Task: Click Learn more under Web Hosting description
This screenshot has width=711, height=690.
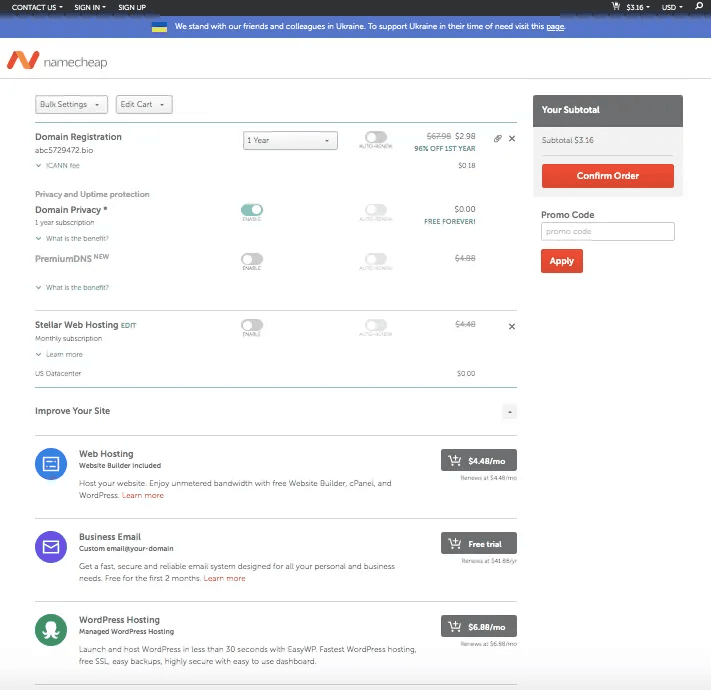Action: (x=143, y=496)
